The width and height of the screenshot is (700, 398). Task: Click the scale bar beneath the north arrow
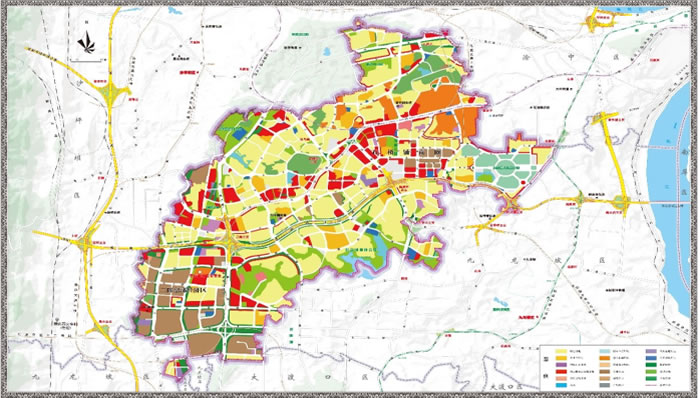tap(88, 60)
